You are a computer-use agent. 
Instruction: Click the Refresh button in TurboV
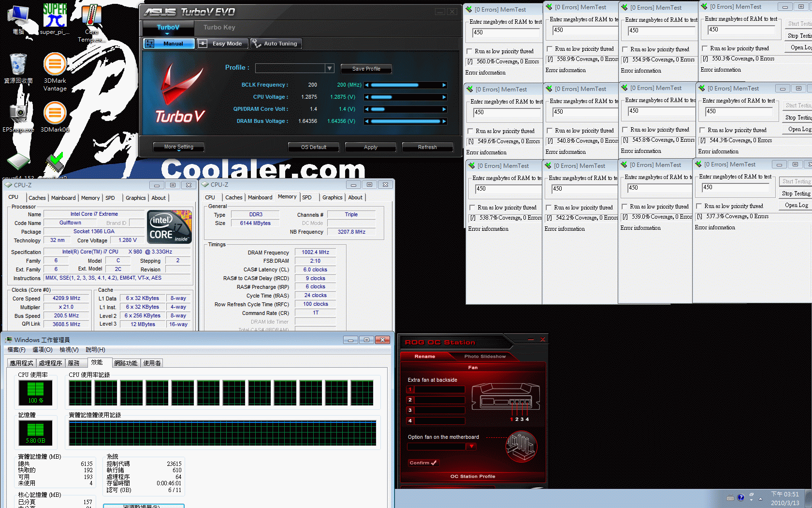427,147
